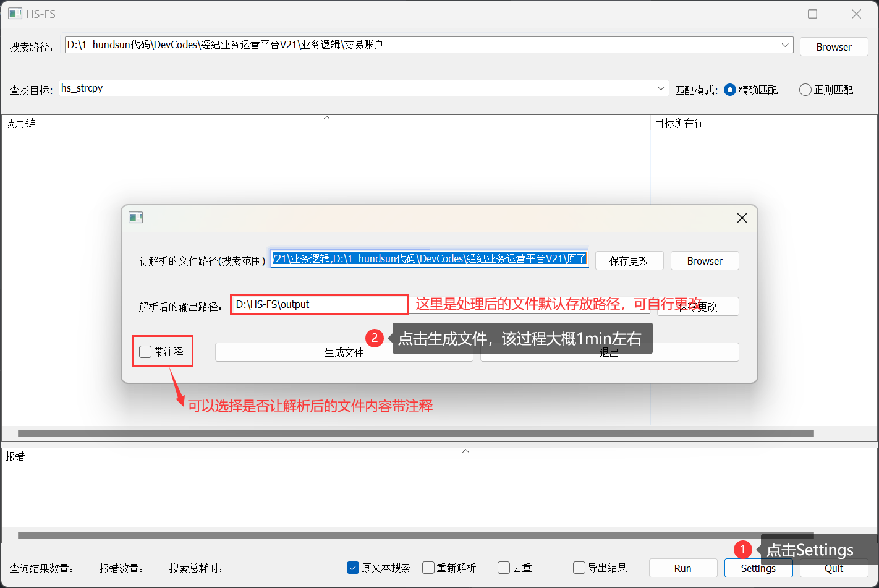
Task: Collapse the 调用链 panel with the top chevron
Action: [x=326, y=117]
